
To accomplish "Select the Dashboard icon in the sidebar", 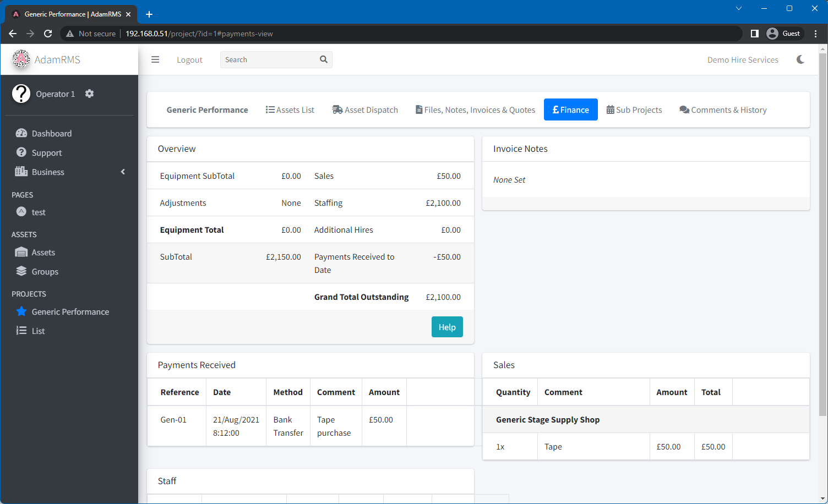I will 22,133.
